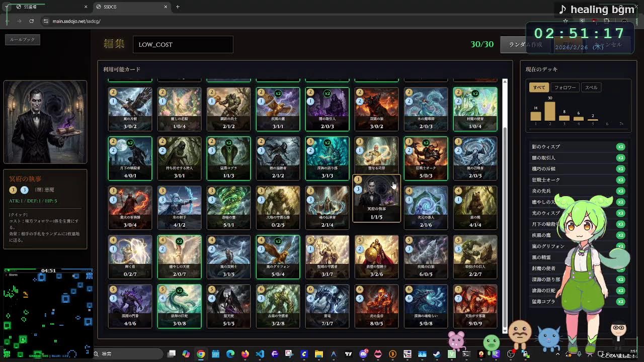Viewport: 644px width, 362px height.
Task: Click the ランダム作成 random create button
Action: [525, 45]
